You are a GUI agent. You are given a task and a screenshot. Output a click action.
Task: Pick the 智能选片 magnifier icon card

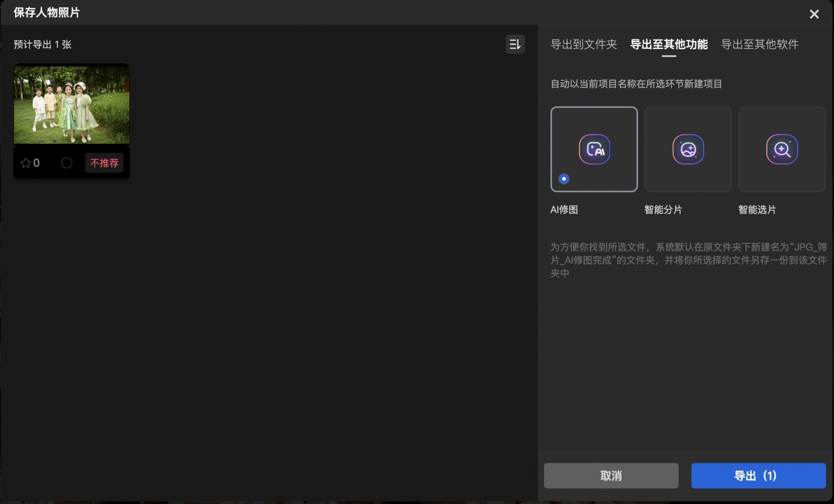[x=782, y=149]
